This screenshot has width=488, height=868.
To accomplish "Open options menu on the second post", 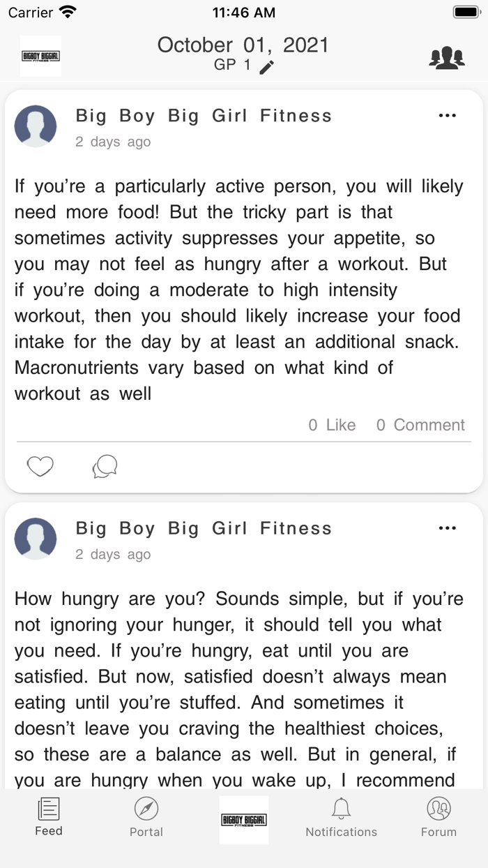I will click(x=447, y=528).
